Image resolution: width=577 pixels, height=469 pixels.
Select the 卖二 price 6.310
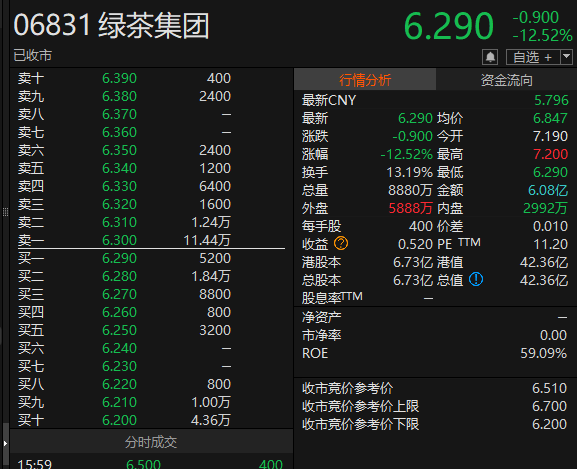pos(119,222)
